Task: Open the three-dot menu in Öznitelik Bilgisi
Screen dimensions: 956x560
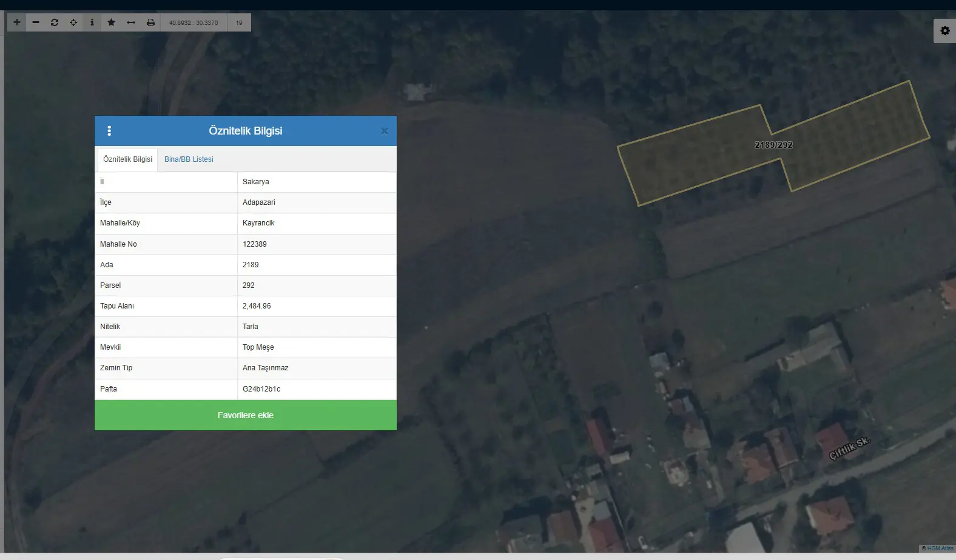Action: (109, 131)
